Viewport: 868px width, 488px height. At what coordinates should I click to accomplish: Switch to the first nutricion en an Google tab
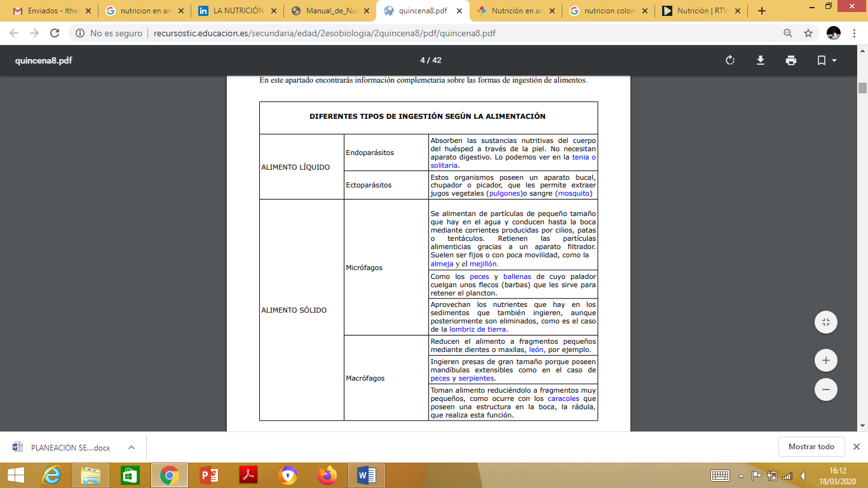145,11
